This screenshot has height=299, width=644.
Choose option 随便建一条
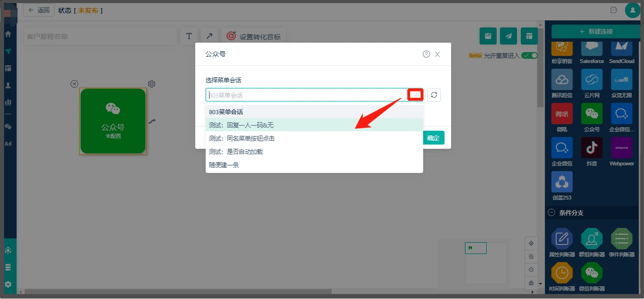(x=314, y=165)
